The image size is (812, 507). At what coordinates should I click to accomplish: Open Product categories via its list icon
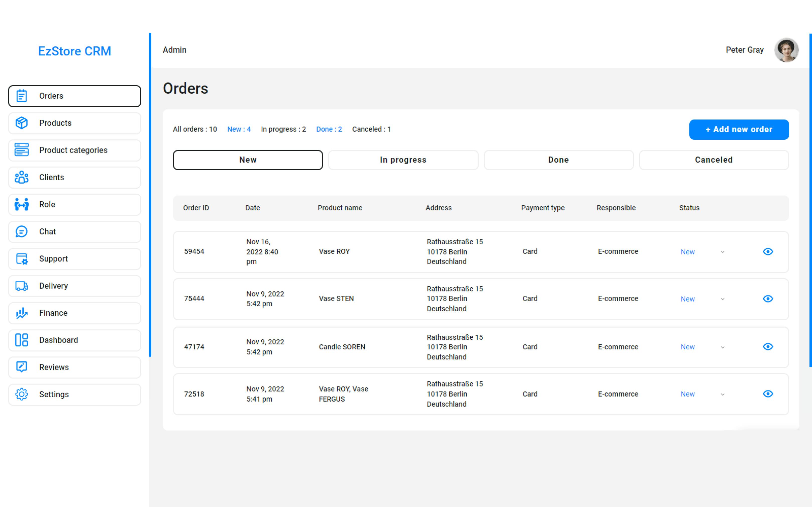click(22, 150)
